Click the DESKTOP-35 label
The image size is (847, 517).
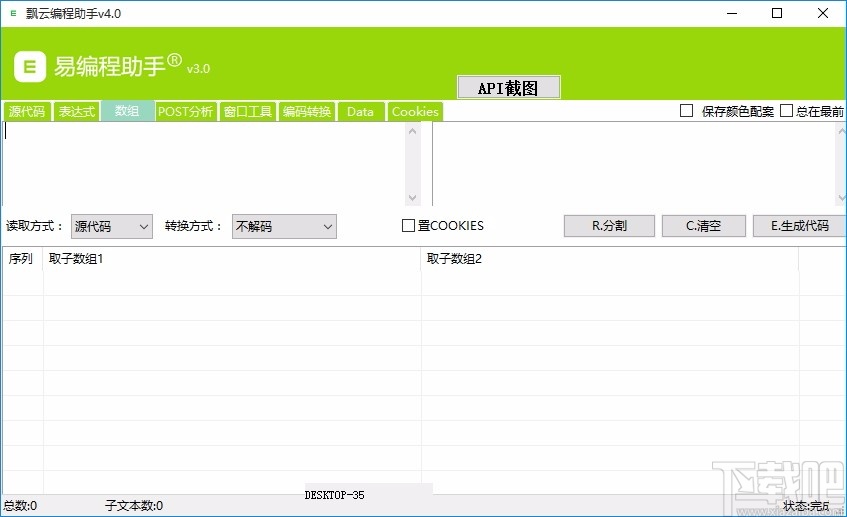pos(334,495)
